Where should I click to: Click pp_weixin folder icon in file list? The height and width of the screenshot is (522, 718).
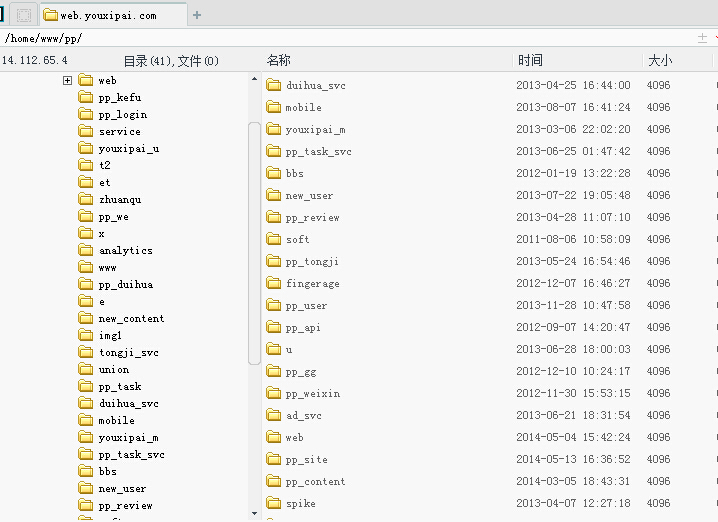274,393
